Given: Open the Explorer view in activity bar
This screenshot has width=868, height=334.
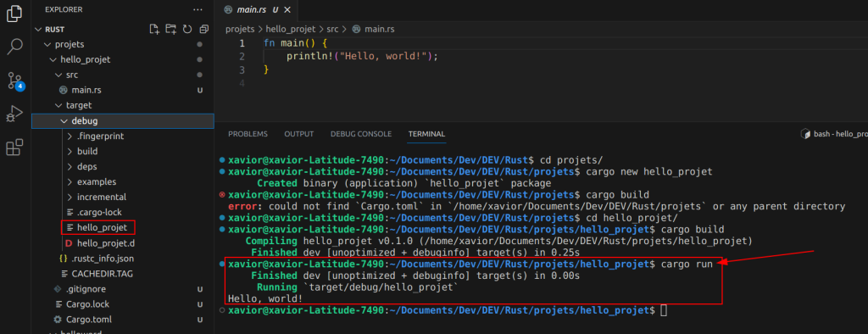Looking at the screenshot, I should coord(14,14).
